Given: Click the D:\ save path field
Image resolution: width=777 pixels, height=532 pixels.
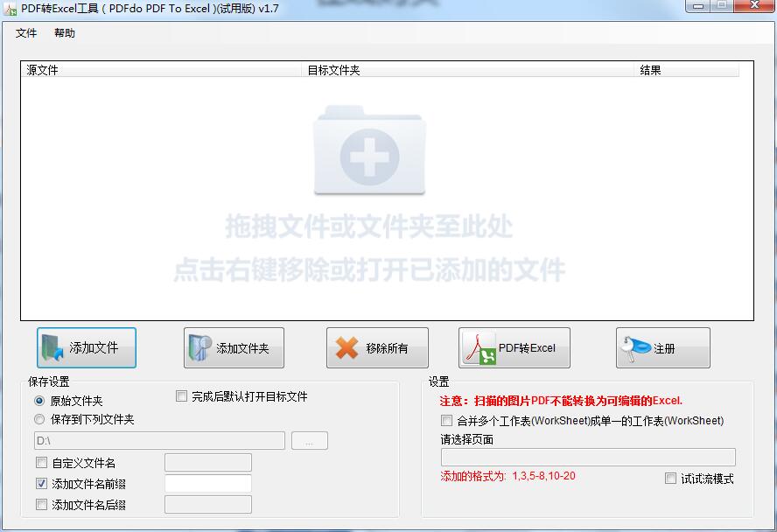Looking at the screenshot, I should (159, 441).
